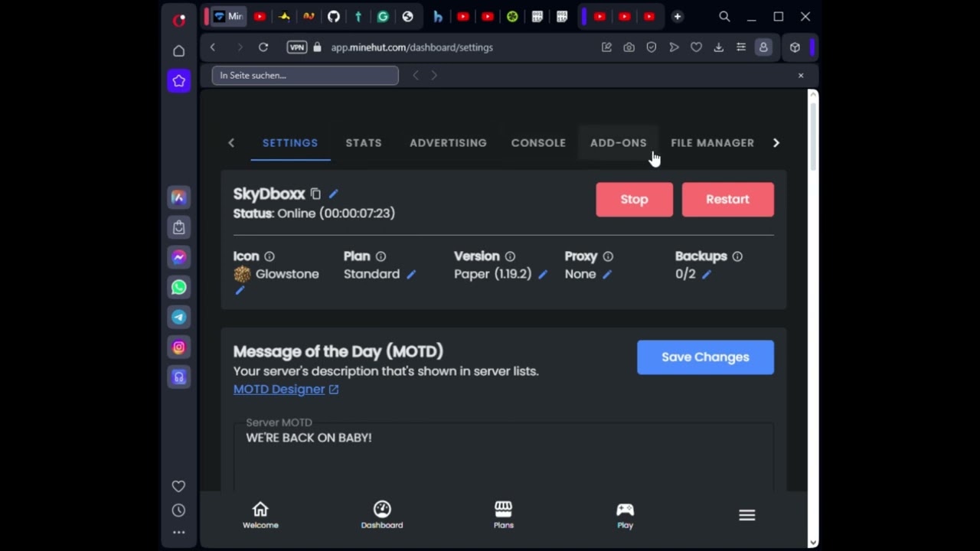Open Instagram in the sidebar

pos(178,347)
